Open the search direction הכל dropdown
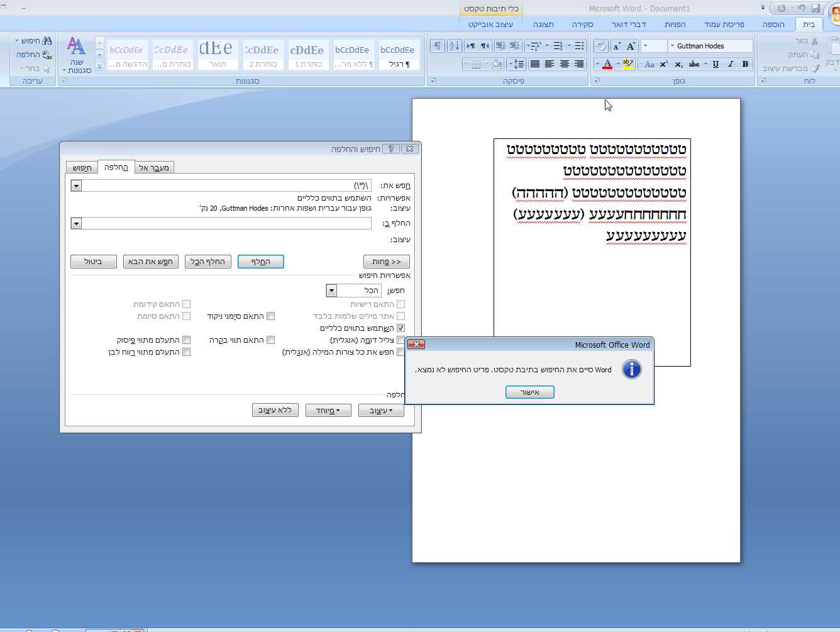This screenshot has height=632, width=840. [x=331, y=291]
